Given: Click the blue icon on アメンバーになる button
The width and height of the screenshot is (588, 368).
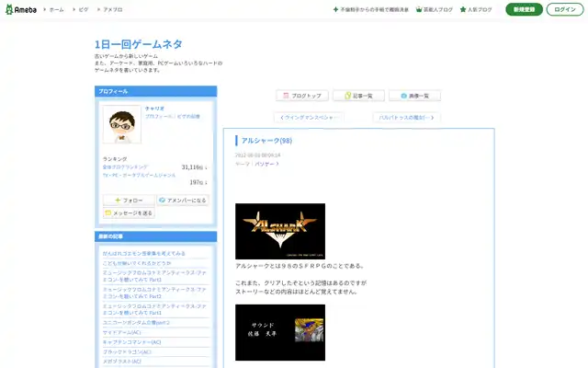Looking at the screenshot, I should tap(162, 201).
